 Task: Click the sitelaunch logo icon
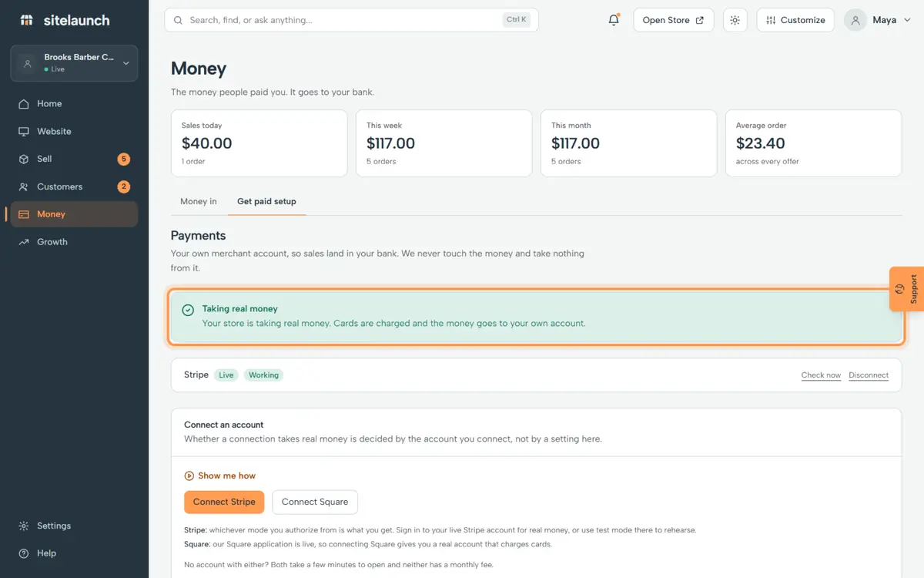(x=27, y=20)
